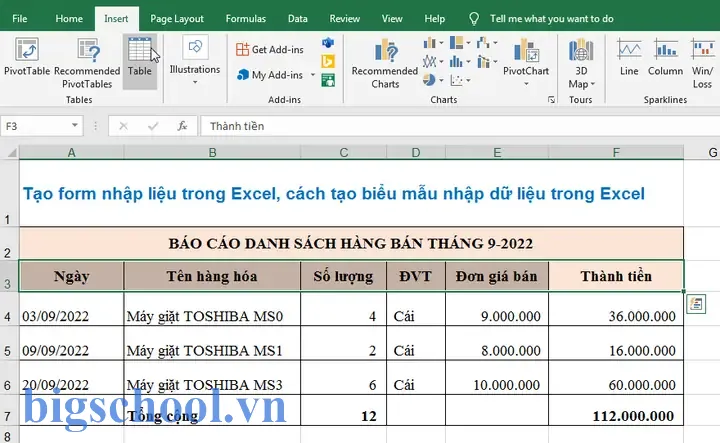Expand the Name Box dropdown arrow
Screen dimensions: 720x443
click(74, 125)
